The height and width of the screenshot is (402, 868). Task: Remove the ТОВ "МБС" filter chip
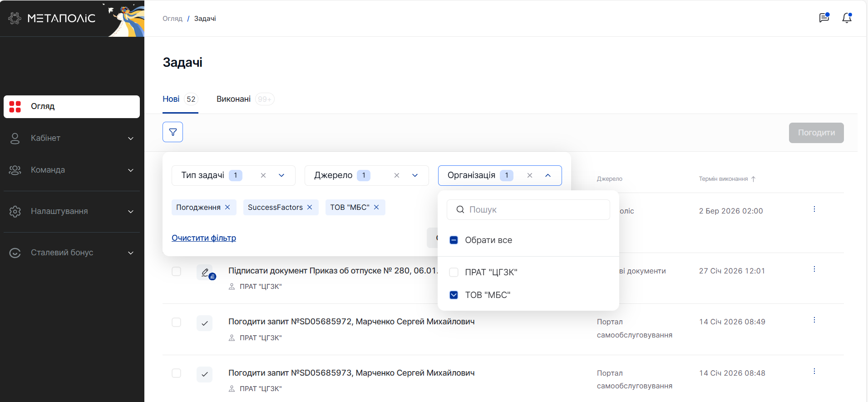pyautogui.click(x=376, y=207)
